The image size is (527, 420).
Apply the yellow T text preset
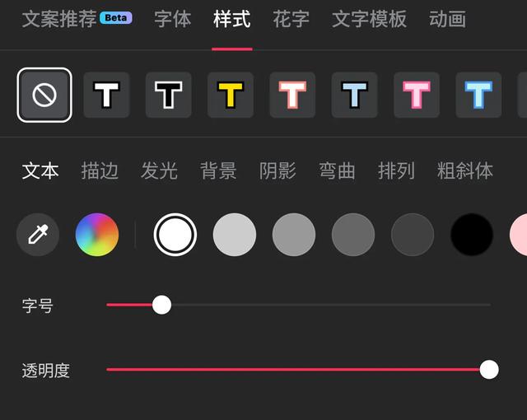231,95
